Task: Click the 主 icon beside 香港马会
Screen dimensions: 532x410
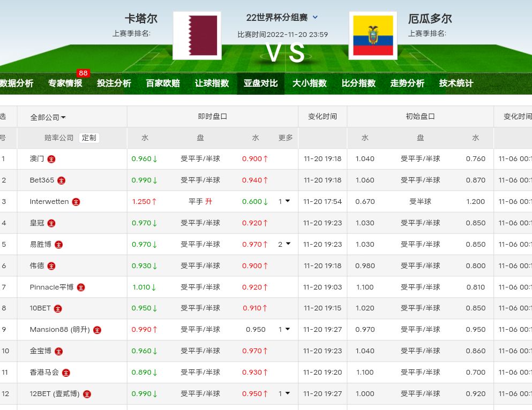Action: click(x=66, y=373)
